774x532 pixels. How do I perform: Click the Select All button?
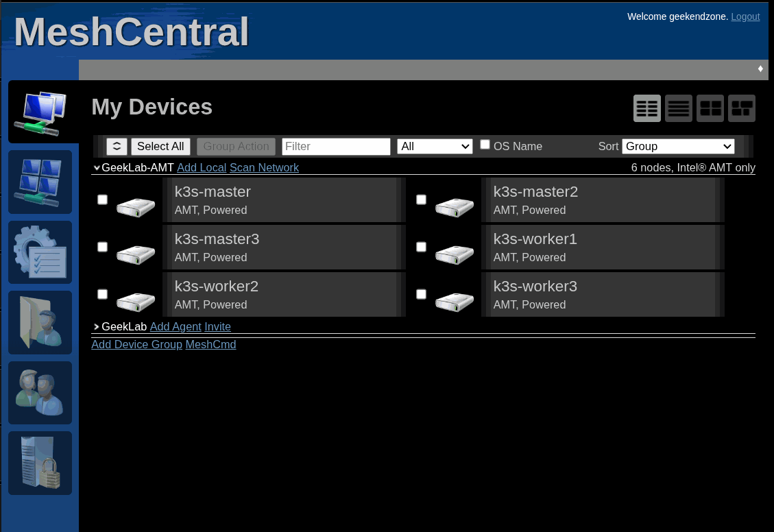coord(160,146)
